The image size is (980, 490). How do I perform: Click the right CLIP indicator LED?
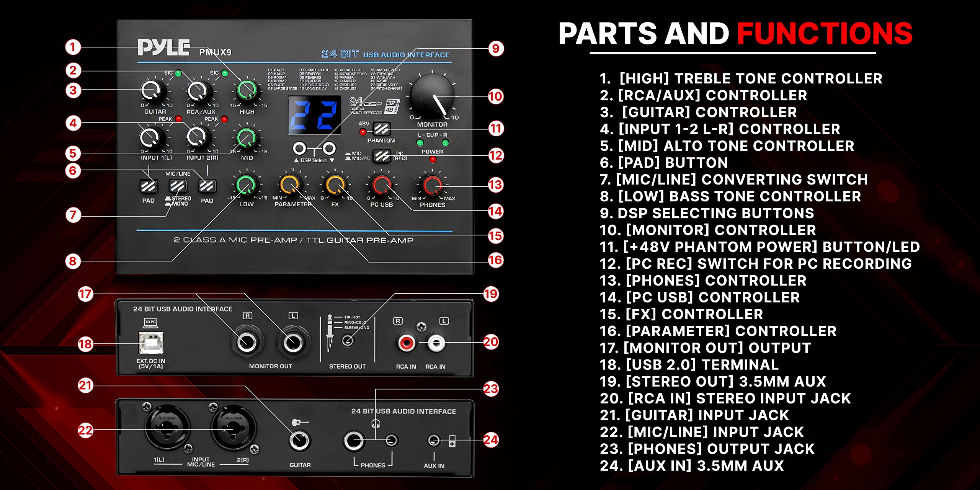pos(445,143)
